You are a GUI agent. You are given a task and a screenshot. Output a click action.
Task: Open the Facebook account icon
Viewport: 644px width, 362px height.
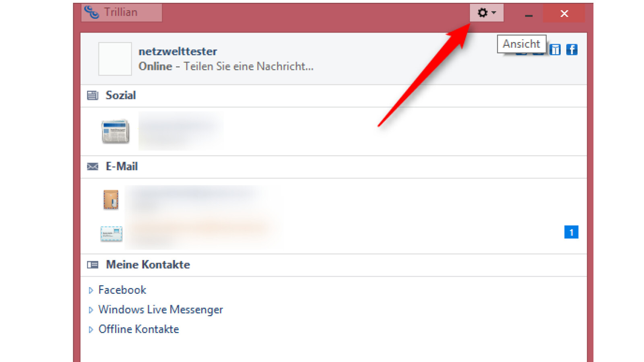pyautogui.click(x=572, y=49)
